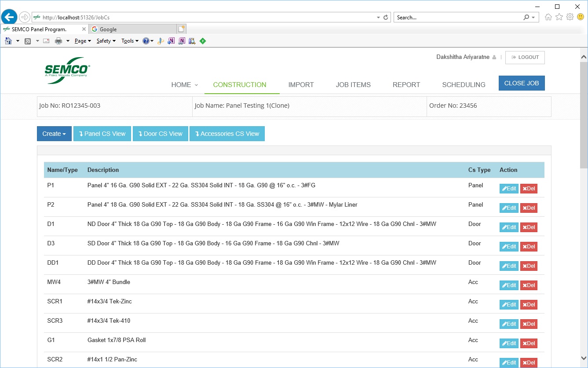Open a new tab with the new-tab button
The height and width of the screenshot is (368, 588).
tap(181, 29)
